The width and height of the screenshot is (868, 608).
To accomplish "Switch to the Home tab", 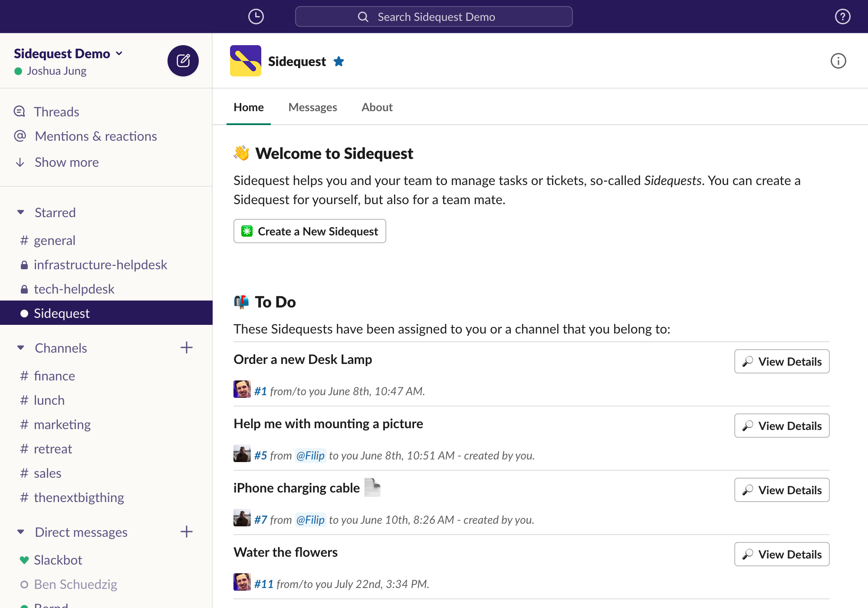I will [249, 107].
